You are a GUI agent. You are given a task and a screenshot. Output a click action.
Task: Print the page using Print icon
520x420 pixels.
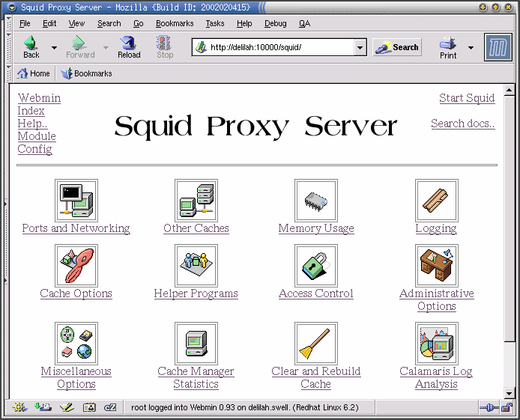point(448,47)
